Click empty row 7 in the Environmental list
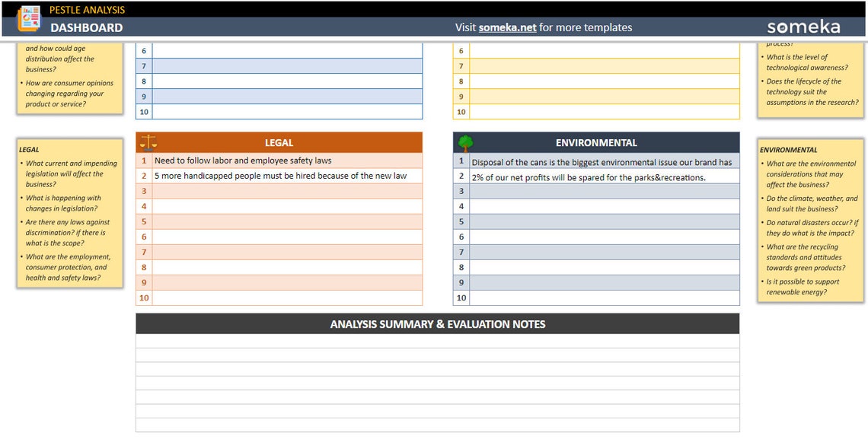Screen dimensions: 868x445 pyautogui.click(x=602, y=252)
